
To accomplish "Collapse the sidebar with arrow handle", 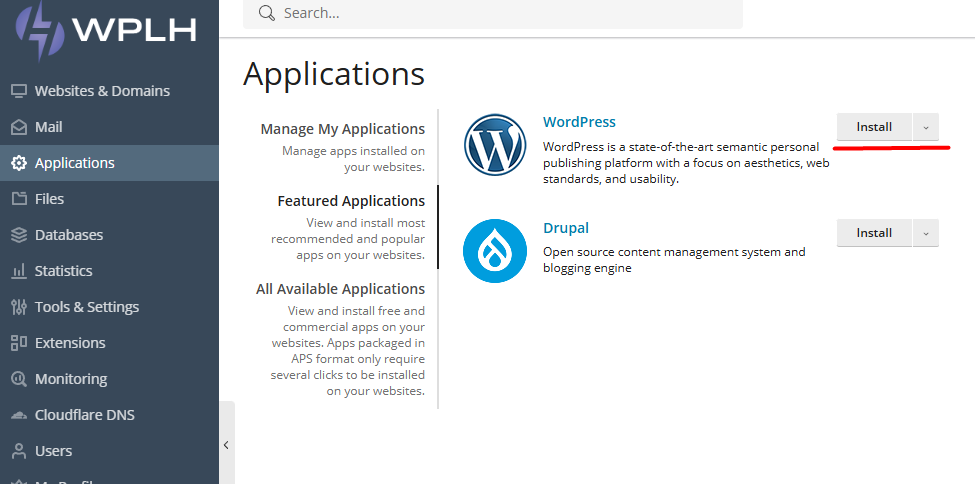I will pos(227,444).
